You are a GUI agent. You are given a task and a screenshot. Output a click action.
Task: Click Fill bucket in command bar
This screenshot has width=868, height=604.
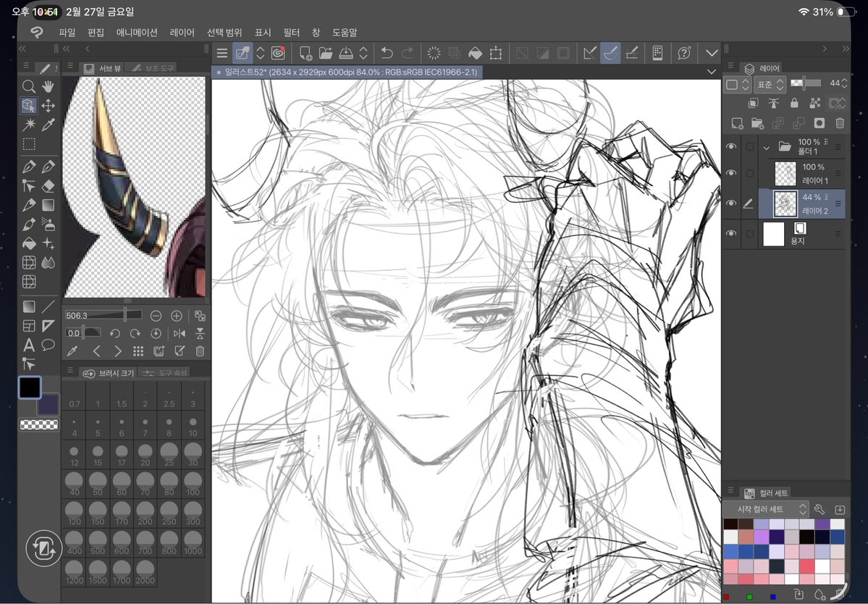[475, 53]
